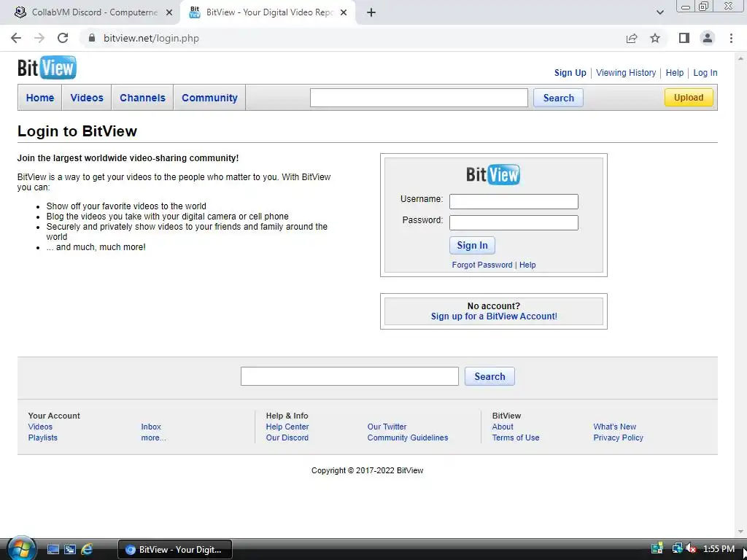
Task: Click the top search text box
Action: point(419,98)
